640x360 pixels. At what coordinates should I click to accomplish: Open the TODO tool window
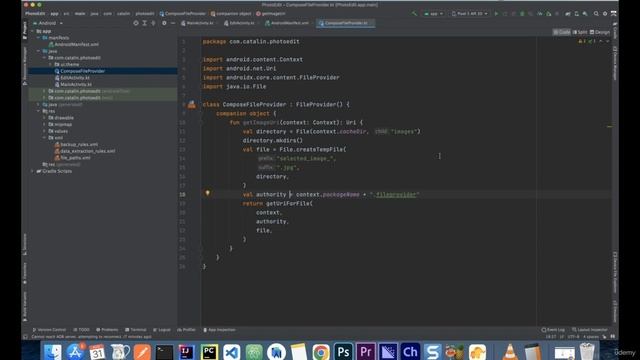click(81, 330)
